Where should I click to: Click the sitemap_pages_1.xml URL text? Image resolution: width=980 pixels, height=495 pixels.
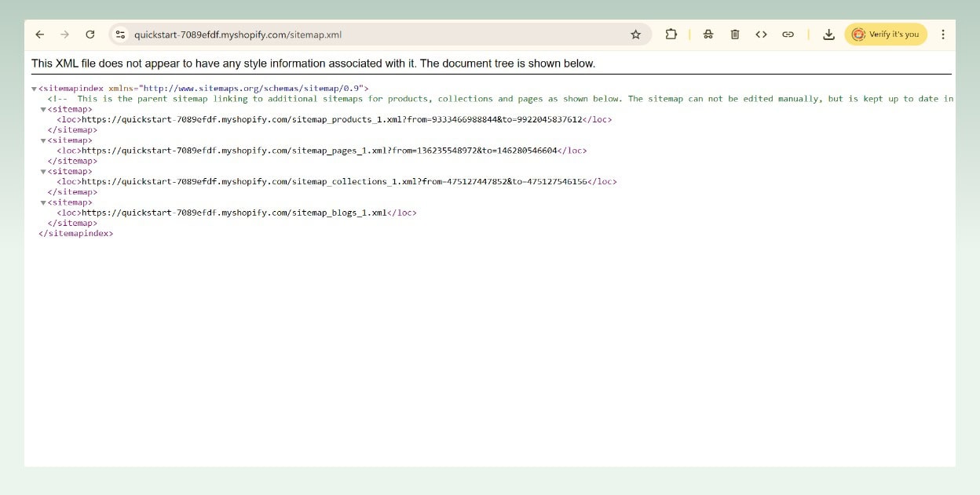[319, 151]
